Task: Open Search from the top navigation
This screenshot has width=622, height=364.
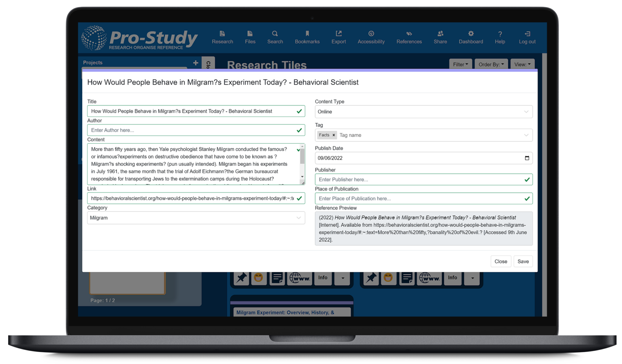Action: pyautogui.click(x=275, y=37)
